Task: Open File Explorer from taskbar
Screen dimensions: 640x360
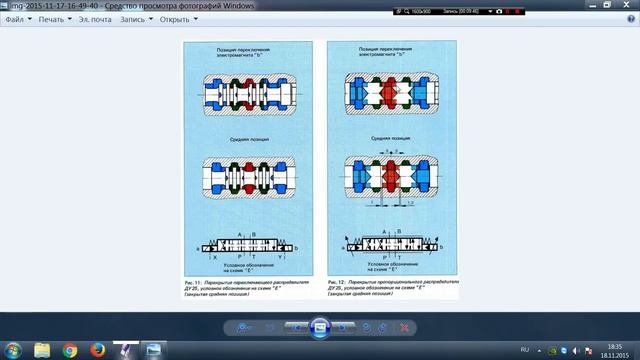Action: coord(42,351)
